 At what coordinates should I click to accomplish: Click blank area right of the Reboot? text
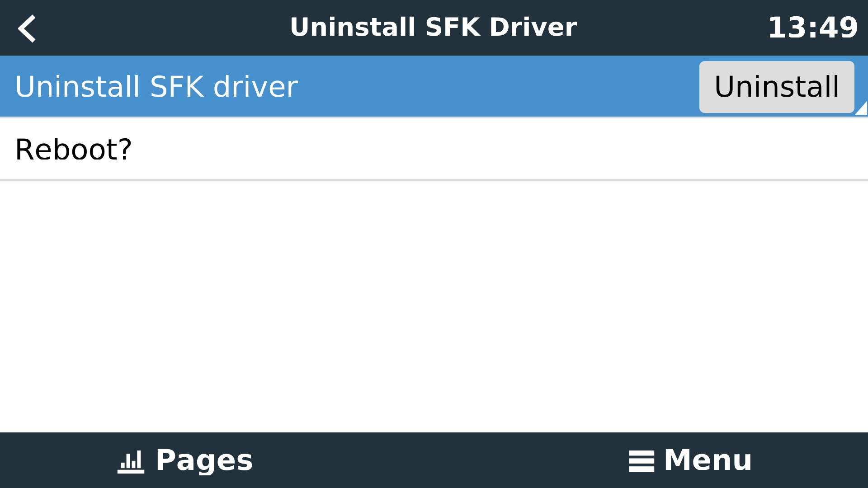click(x=497, y=150)
